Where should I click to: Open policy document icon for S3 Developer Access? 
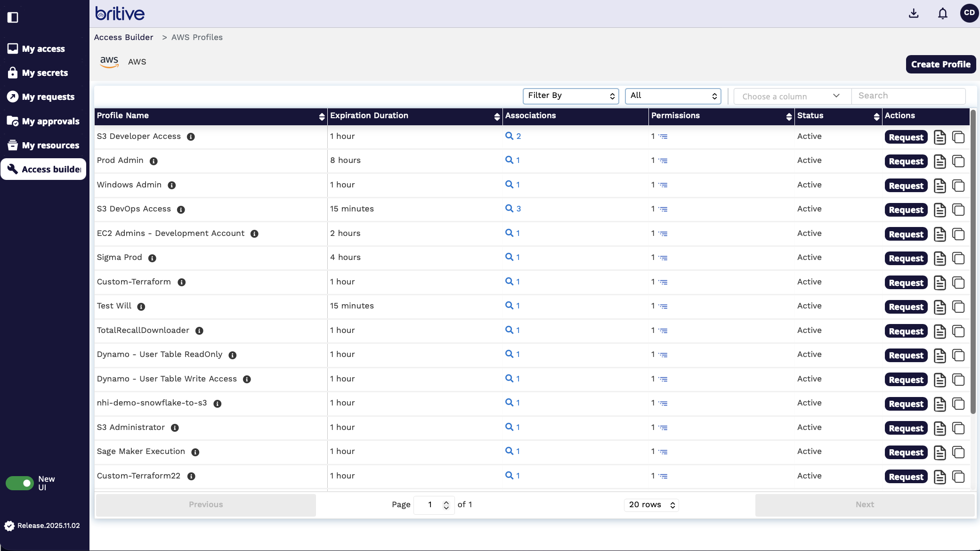(940, 138)
